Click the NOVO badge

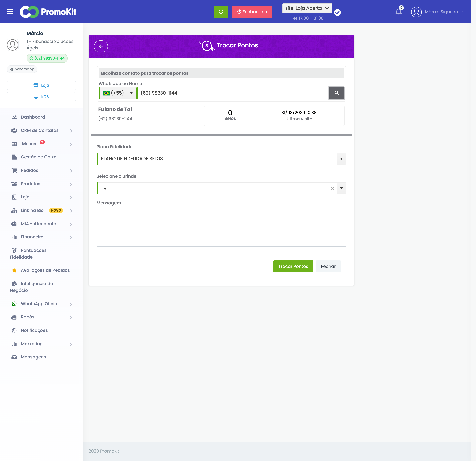[56, 211]
